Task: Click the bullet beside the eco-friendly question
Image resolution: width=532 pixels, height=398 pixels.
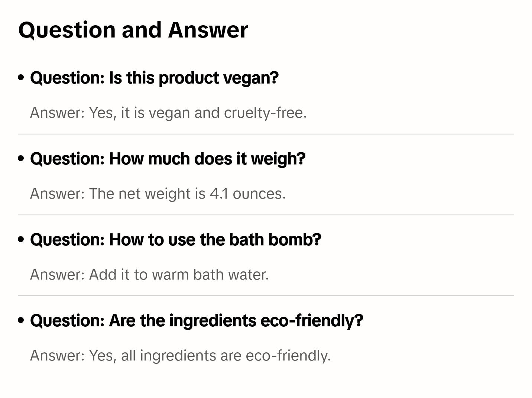Action: tap(21, 320)
